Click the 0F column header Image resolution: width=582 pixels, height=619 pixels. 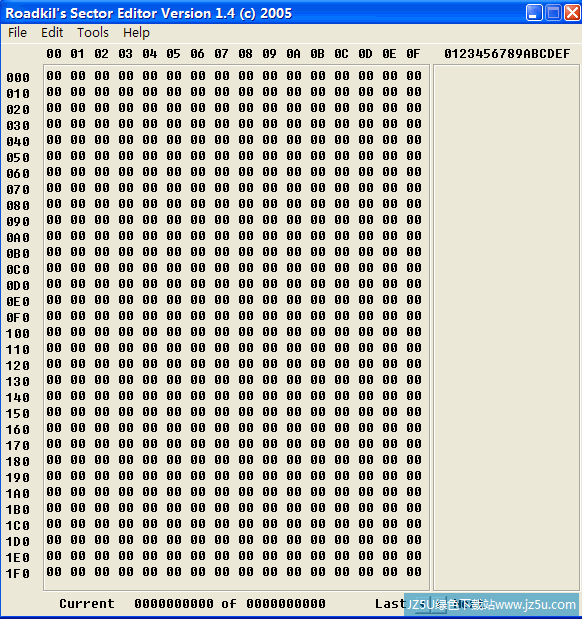[x=413, y=54]
